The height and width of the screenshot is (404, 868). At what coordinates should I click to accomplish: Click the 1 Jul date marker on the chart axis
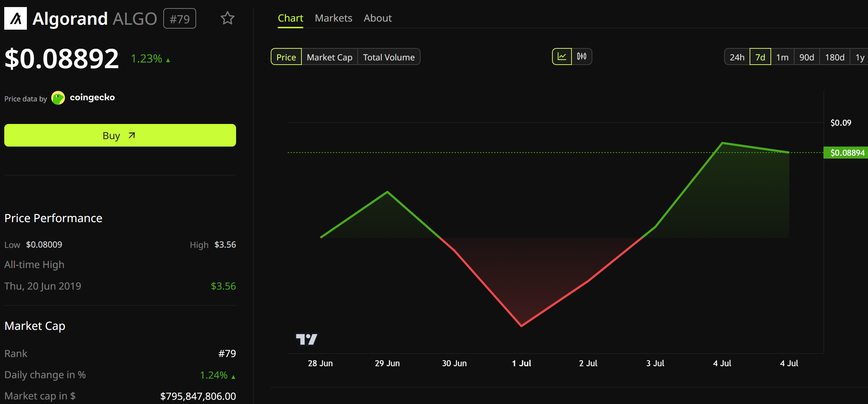[x=521, y=363]
